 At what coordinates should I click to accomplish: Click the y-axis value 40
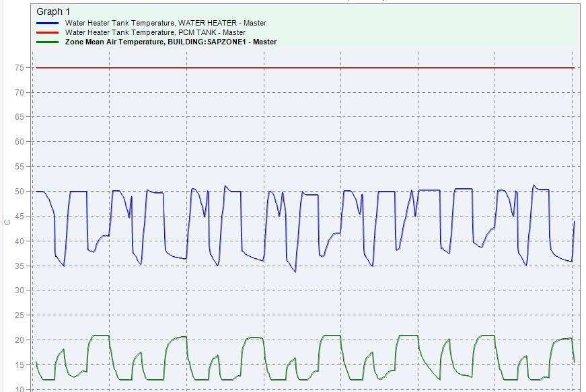[20, 241]
